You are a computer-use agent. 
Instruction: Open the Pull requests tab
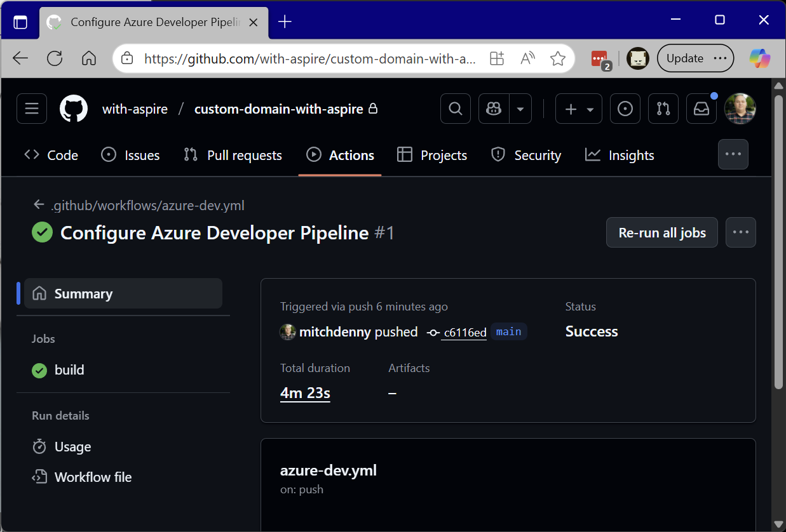click(233, 155)
